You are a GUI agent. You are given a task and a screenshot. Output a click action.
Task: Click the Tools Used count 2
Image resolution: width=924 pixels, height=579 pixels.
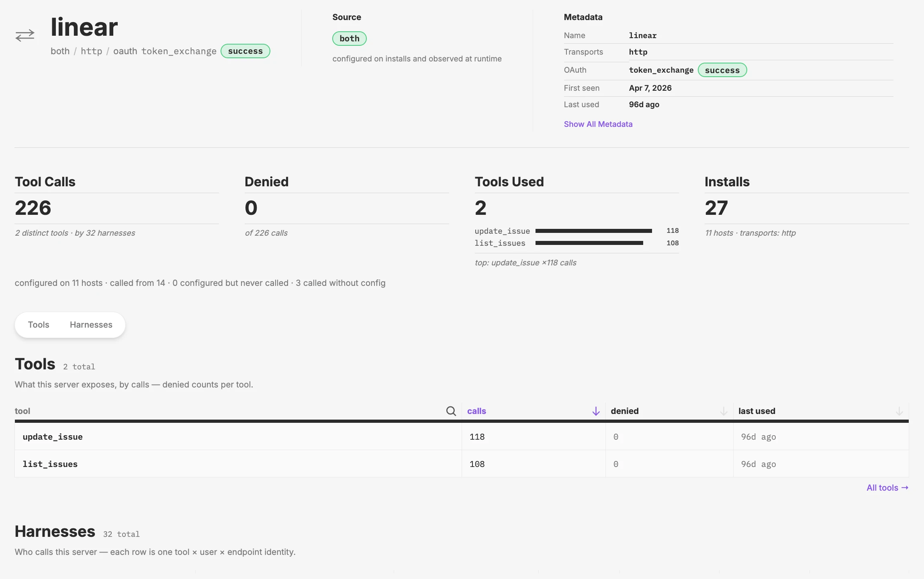click(x=480, y=208)
